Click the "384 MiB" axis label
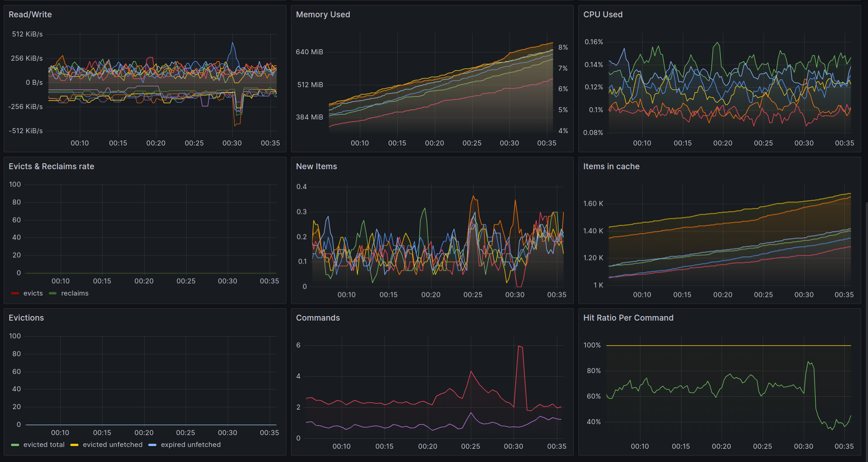The image size is (868, 462). click(309, 117)
